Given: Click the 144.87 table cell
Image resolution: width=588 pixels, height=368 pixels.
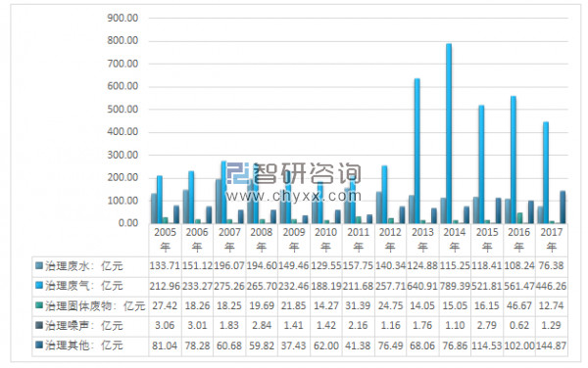Looking at the screenshot, I should 551,345.
